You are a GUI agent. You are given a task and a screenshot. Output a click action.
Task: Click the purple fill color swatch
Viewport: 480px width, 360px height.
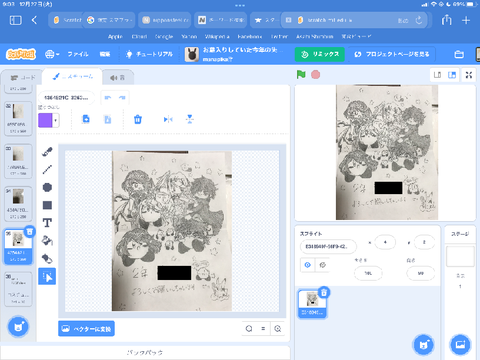click(x=45, y=120)
